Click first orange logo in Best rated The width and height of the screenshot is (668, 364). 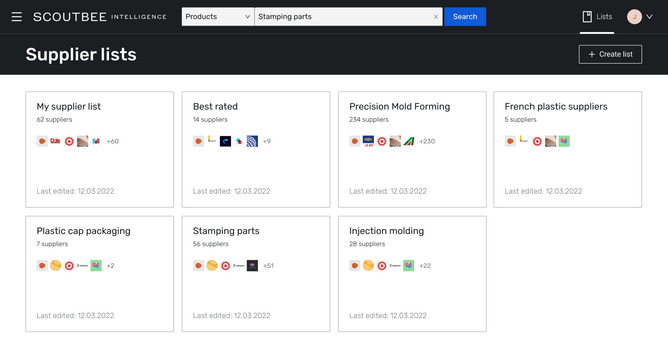click(199, 141)
